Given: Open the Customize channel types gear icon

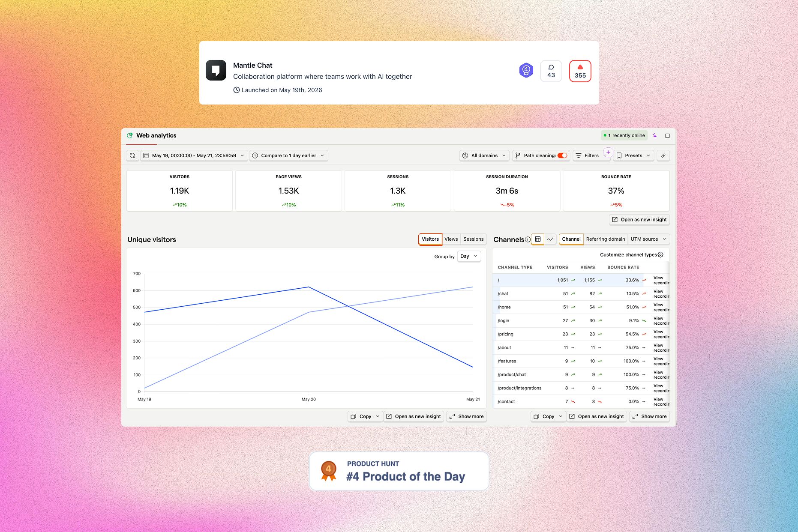Looking at the screenshot, I should point(660,254).
